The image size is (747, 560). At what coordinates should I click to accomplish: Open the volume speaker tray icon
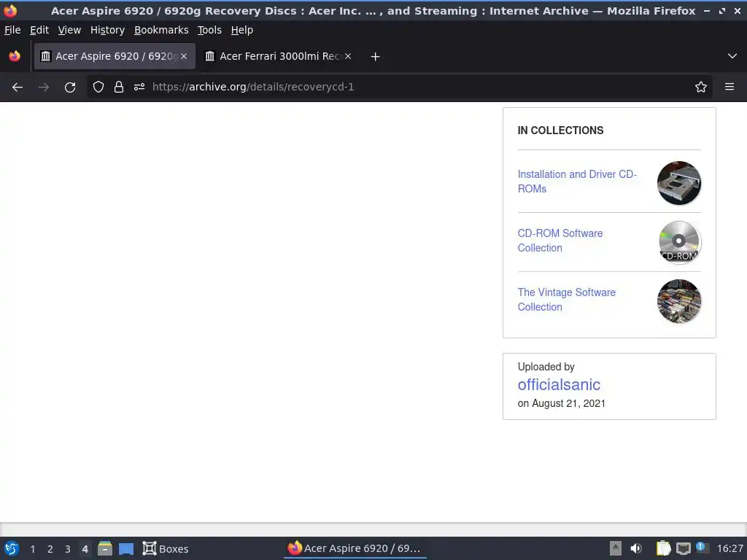pyautogui.click(x=636, y=548)
